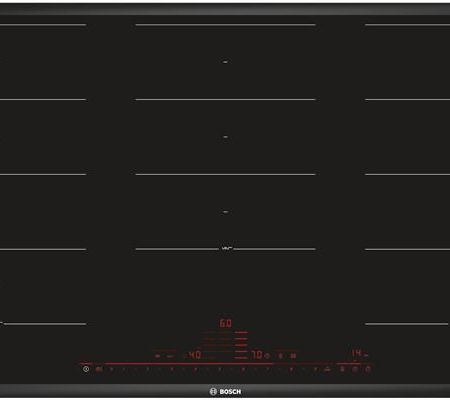Set heat level 5 on the slider scale
The height and width of the screenshot is (400, 450).
(219, 369)
